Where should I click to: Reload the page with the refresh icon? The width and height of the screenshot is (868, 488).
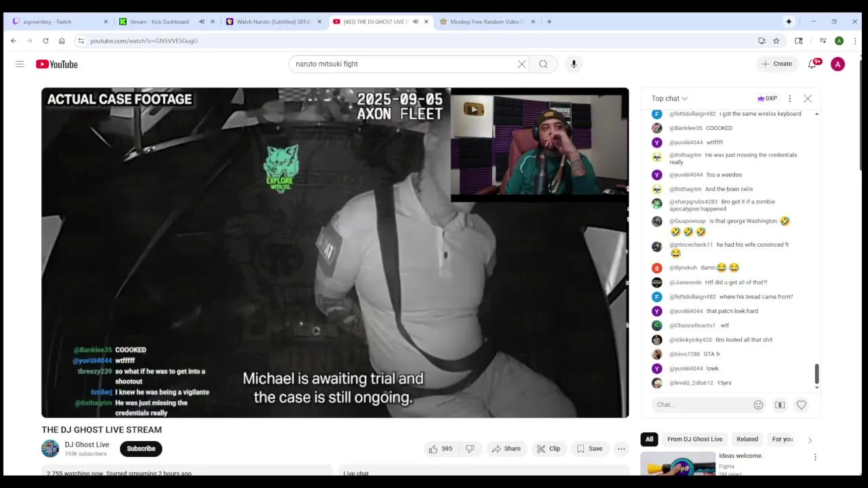(45, 41)
